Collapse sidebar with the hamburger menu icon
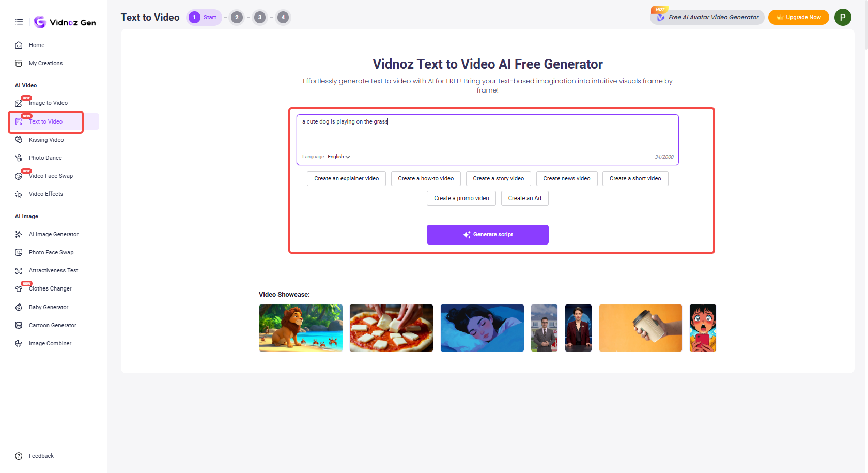This screenshot has height=473, width=868. tap(19, 22)
